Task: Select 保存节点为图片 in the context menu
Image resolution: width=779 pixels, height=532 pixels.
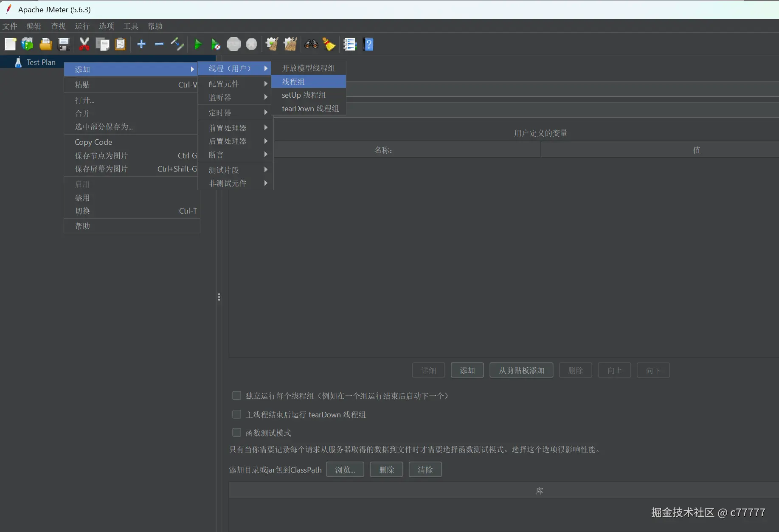Action: pyautogui.click(x=131, y=155)
